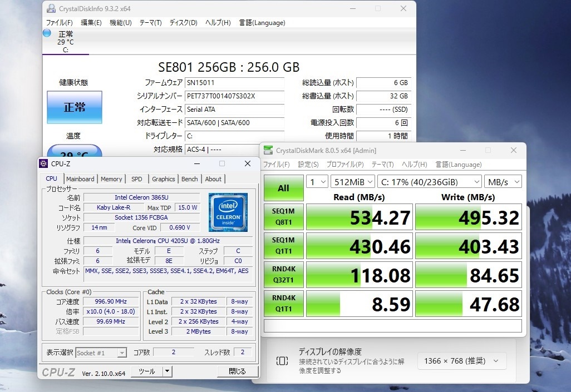Click the 84.65 random write result
Screen dimensions: 571x392
point(468,275)
